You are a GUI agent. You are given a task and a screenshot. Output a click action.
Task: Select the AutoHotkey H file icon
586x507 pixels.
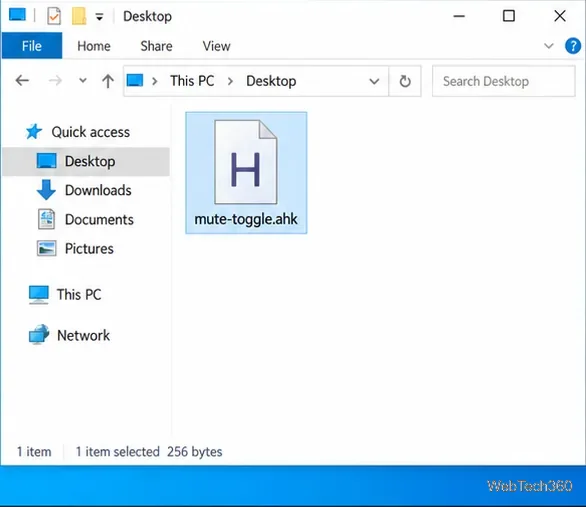click(246, 162)
